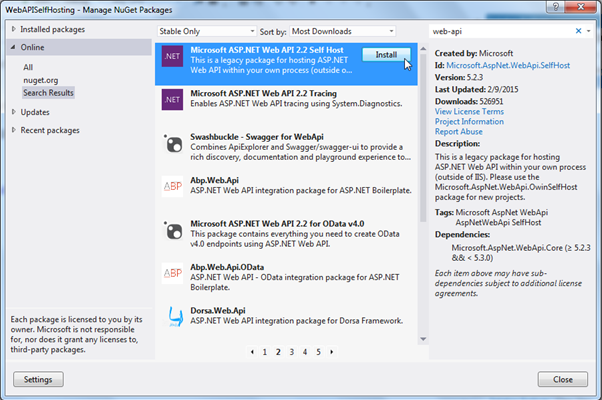Click the results list vertical scrollbar thumb
602x400 pixels.
click(x=423, y=138)
